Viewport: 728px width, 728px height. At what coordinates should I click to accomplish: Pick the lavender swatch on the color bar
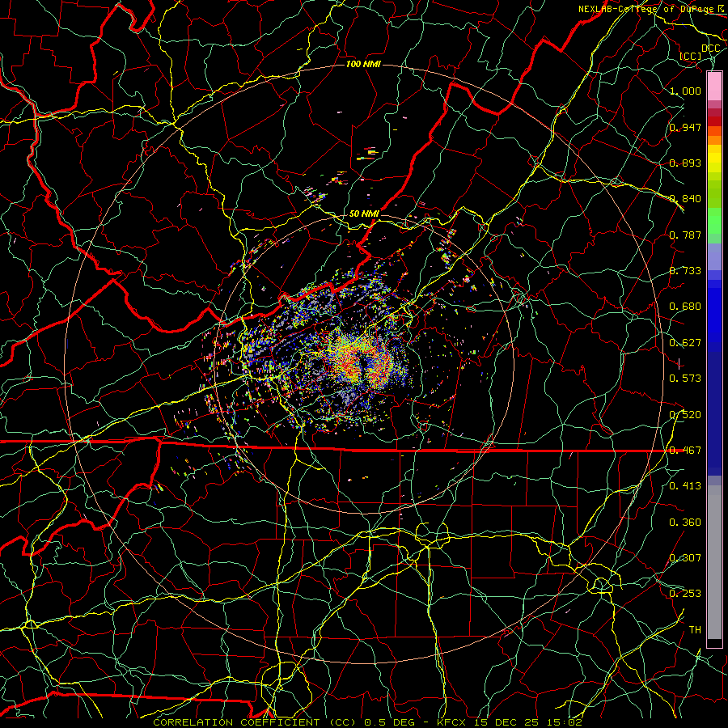pos(714,256)
